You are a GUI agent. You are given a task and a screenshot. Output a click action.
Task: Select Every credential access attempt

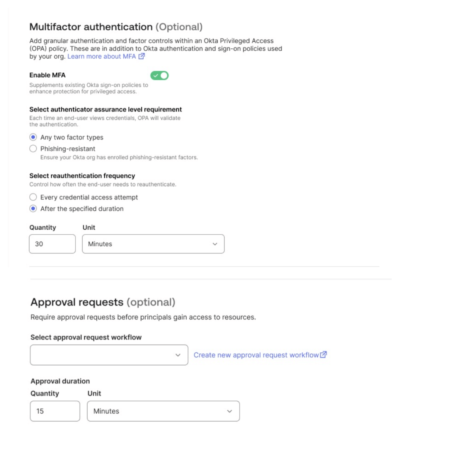(x=33, y=197)
